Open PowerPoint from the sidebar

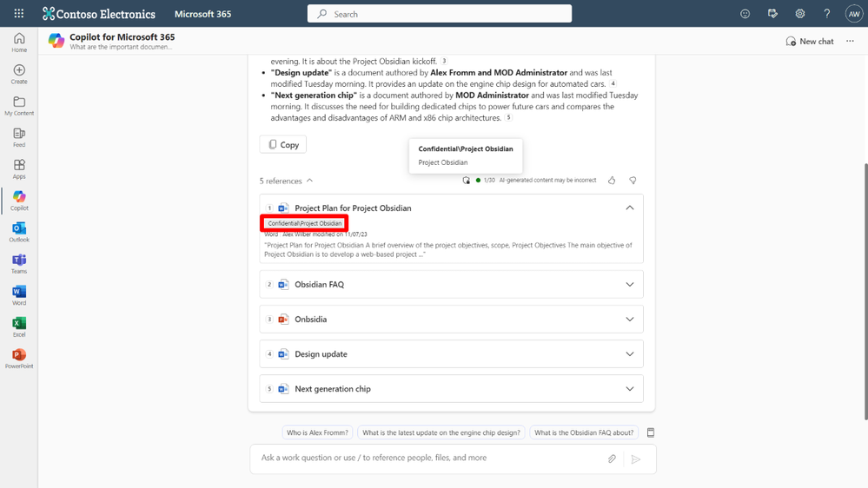coord(19,358)
